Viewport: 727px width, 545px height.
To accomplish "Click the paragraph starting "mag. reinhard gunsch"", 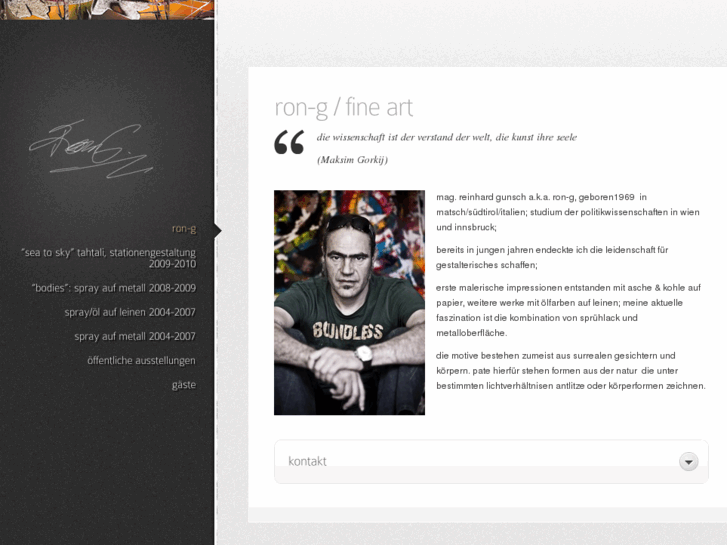I will (568, 212).
